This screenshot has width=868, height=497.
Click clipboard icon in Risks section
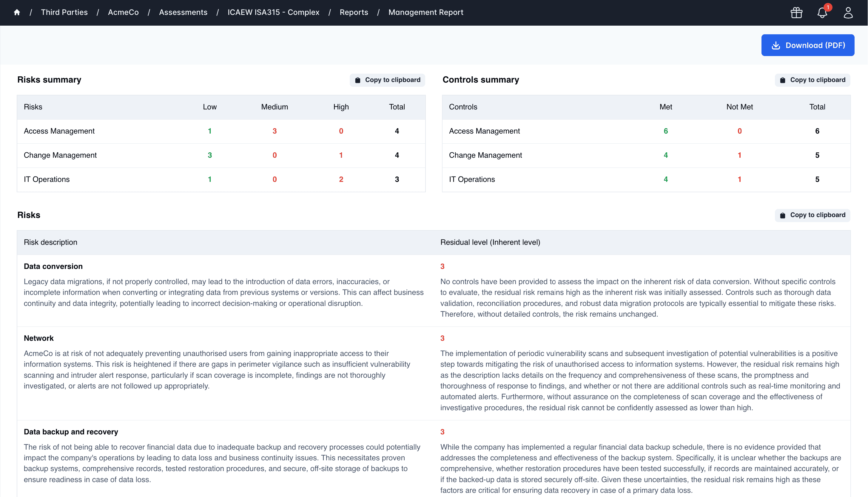(x=783, y=215)
